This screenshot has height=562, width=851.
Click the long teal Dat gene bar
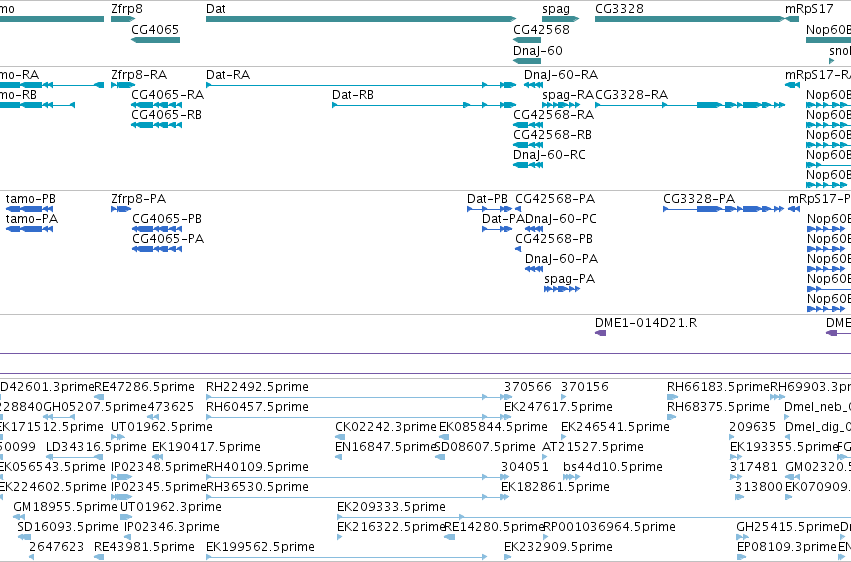[361, 19]
